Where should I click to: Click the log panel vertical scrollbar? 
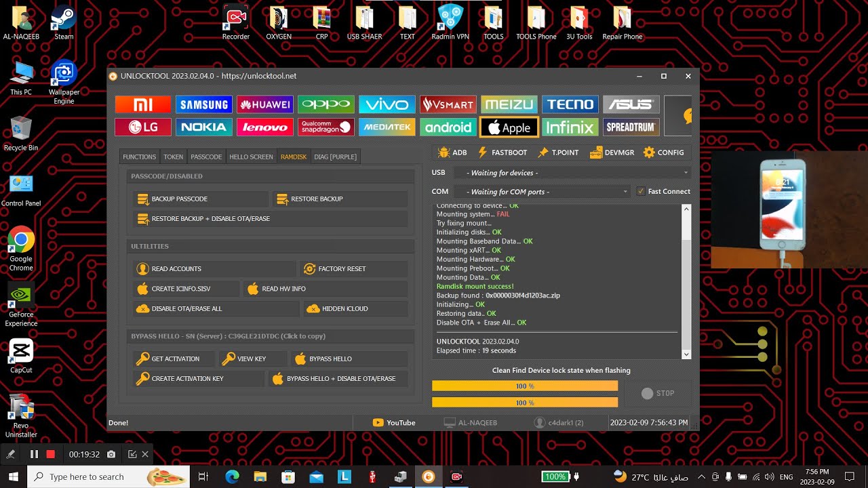(x=686, y=281)
